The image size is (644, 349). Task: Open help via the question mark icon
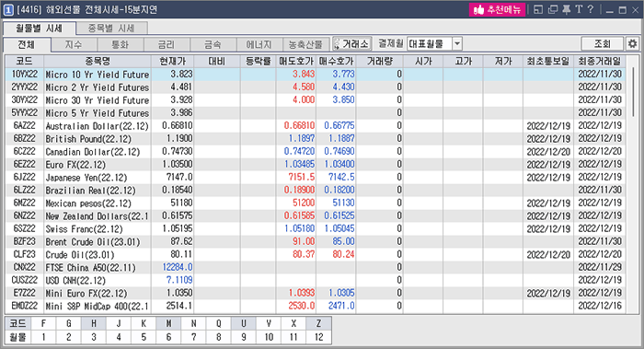click(591, 9)
